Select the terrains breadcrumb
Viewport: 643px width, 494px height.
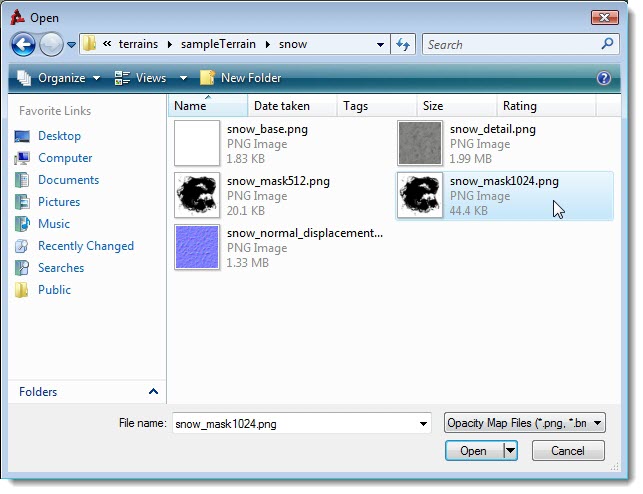(x=138, y=44)
